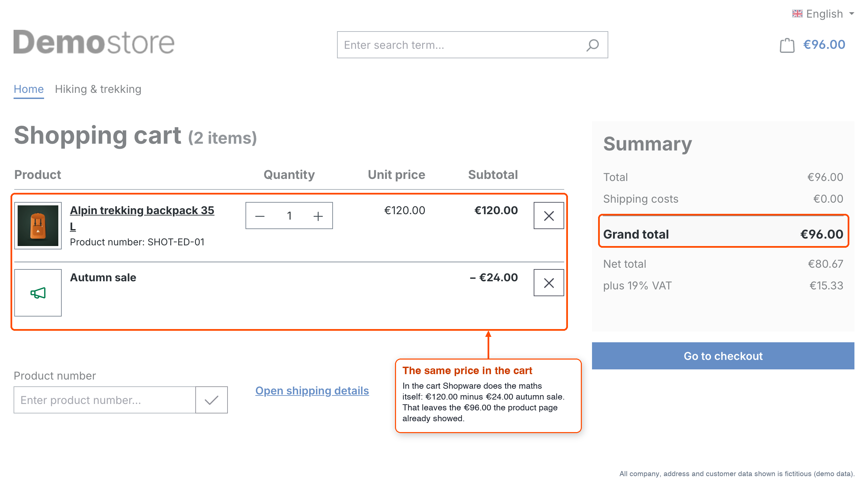Open the shopping bag cart icon

(787, 45)
